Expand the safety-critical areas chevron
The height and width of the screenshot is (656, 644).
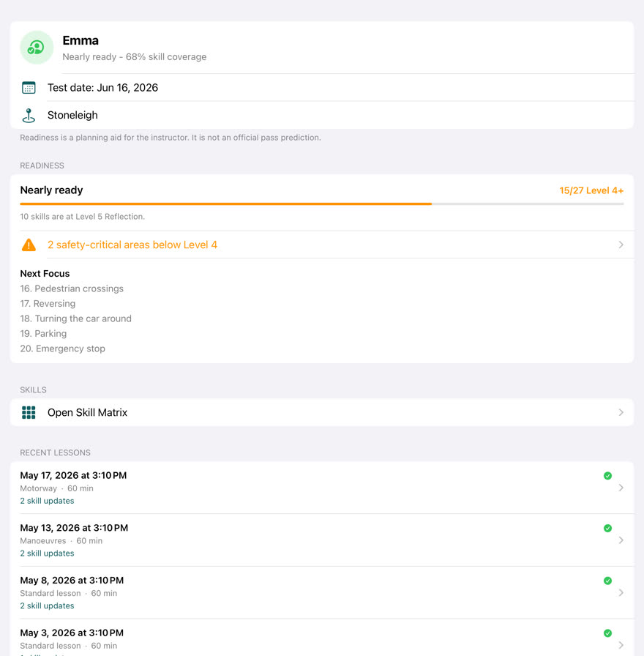(621, 245)
